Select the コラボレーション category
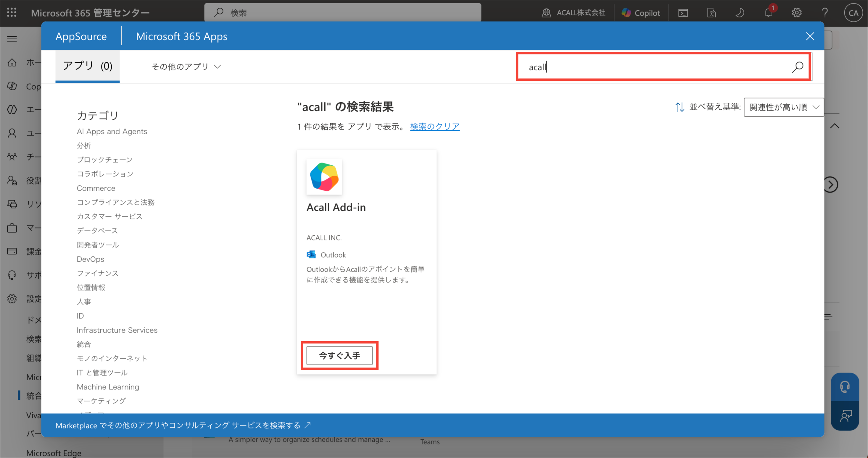868x458 pixels. pyautogui.click(x=105, y=174)
